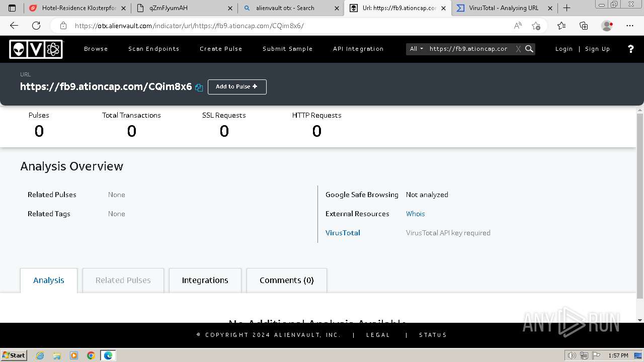
Task: Open API Integration
Action: tap(358, 49)
